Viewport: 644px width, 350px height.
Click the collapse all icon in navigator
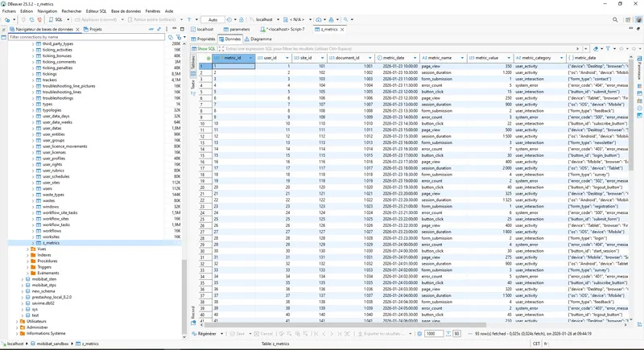click(151, 29)
